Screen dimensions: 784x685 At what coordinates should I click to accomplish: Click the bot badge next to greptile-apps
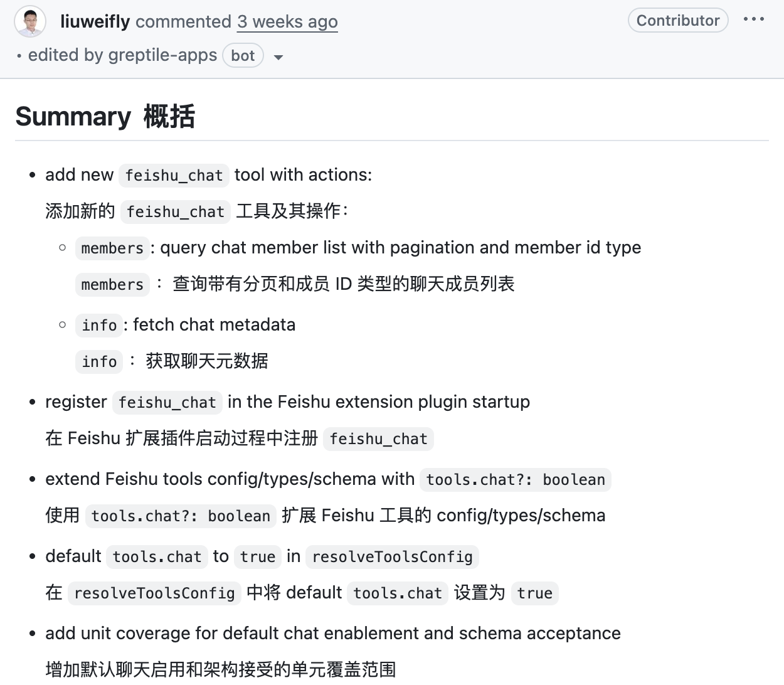tap(243, 55)
